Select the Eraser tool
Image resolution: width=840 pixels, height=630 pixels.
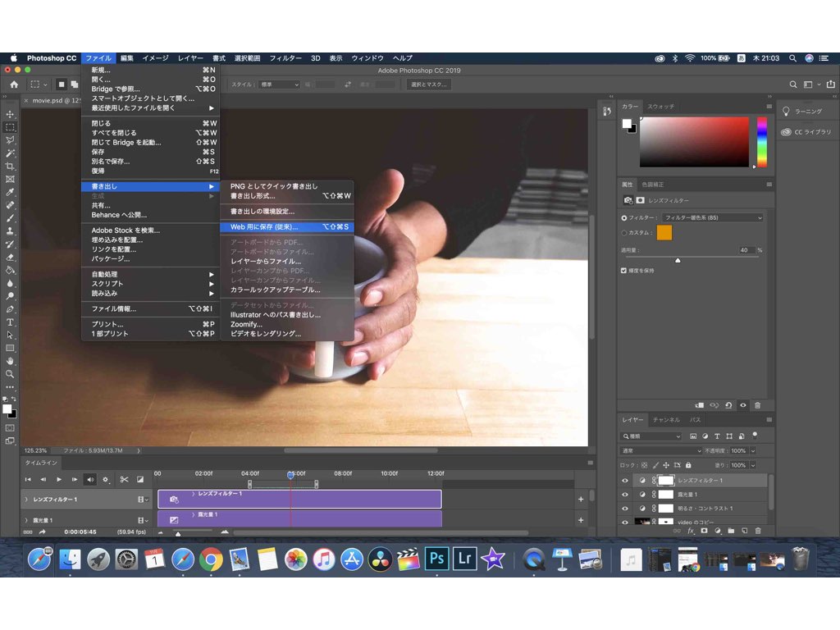[10, 257]
